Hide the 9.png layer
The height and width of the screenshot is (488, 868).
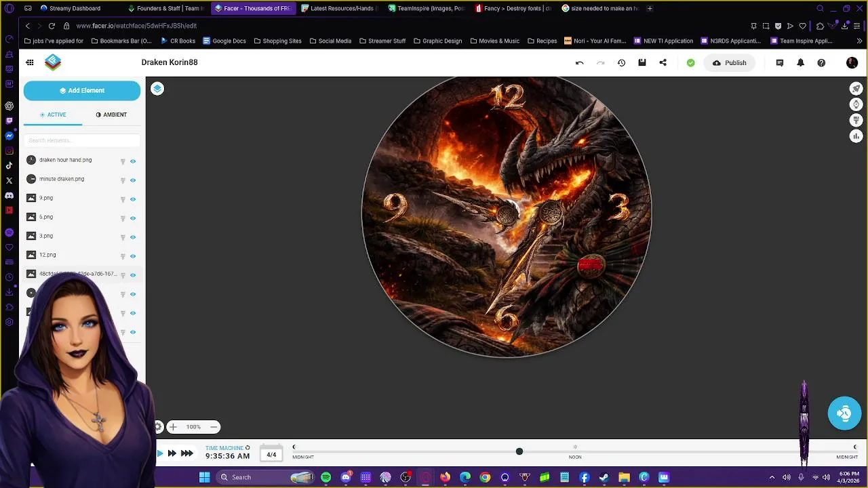tap(133, 199)
